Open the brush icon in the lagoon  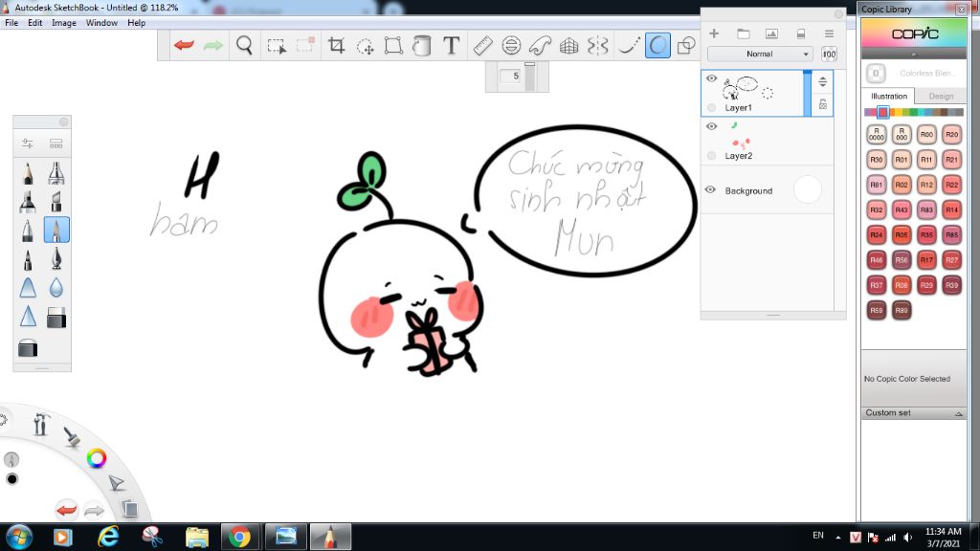pos(72,437)
